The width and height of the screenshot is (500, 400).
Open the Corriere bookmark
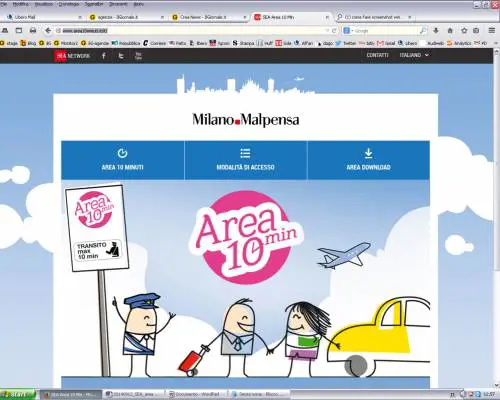(x=154, y=43)
